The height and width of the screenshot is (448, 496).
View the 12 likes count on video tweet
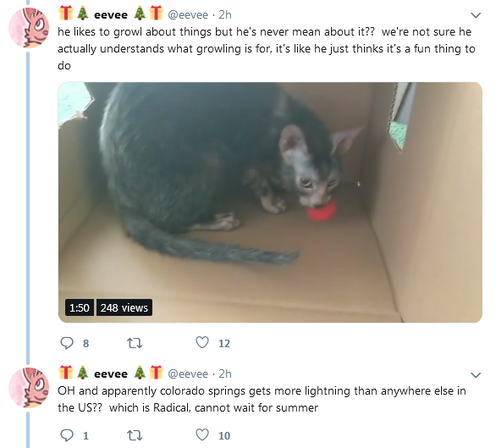click(224, 344)
